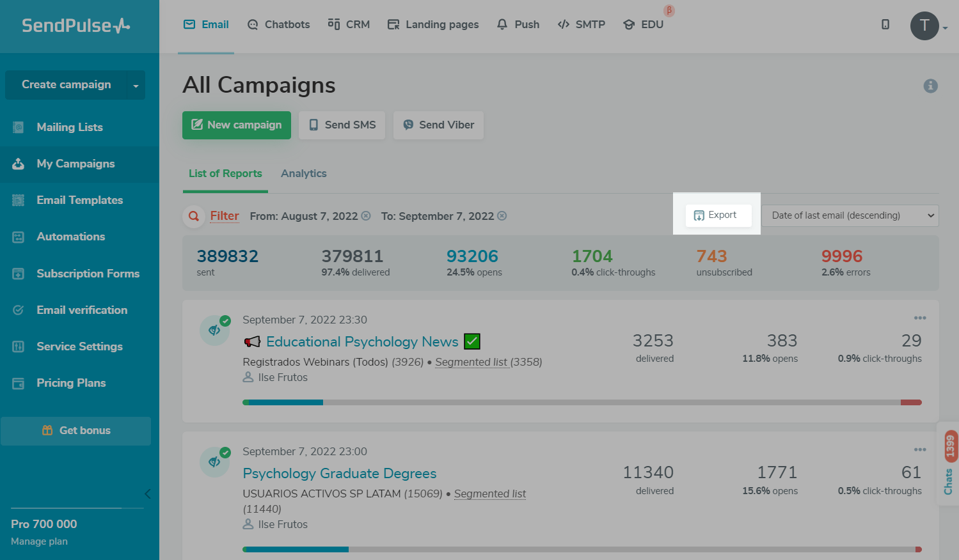Viewport: 959px width, 560px height.
Task: Open the Chatbots section in top navigation
Action: 279,24
